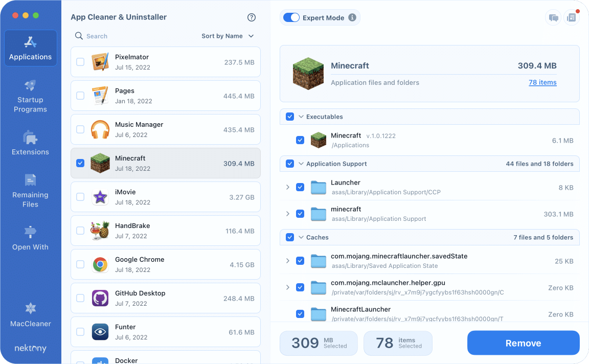Click the GitHub Desktop icon

pos(100,298)
